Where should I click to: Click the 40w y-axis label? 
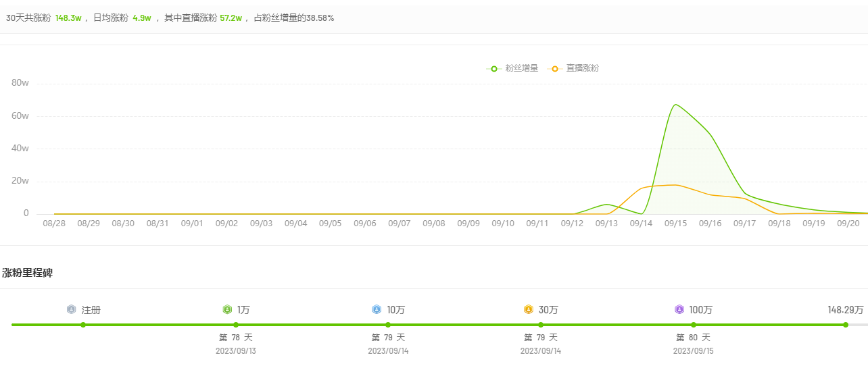pyautogui.click(x=20, y=148)
